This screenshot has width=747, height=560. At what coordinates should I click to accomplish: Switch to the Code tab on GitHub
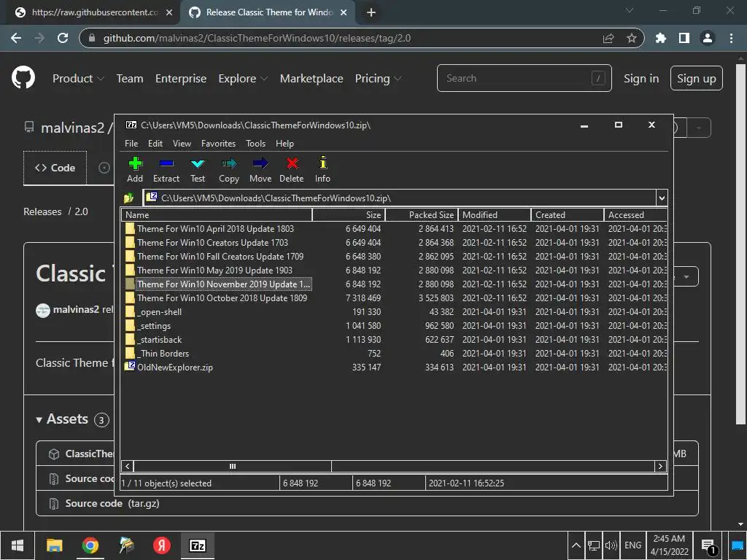click(x=55, y=168)
